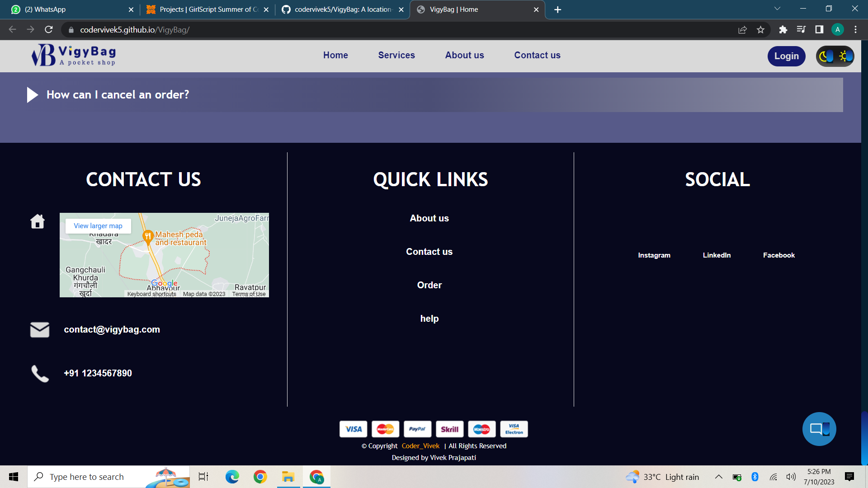Click the PayPal payment icon
The height and width of the screenshot is (488, 868).
(417, 429)
